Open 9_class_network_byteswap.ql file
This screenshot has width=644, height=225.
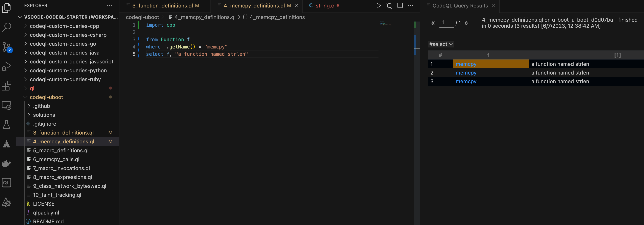point(69,186)
